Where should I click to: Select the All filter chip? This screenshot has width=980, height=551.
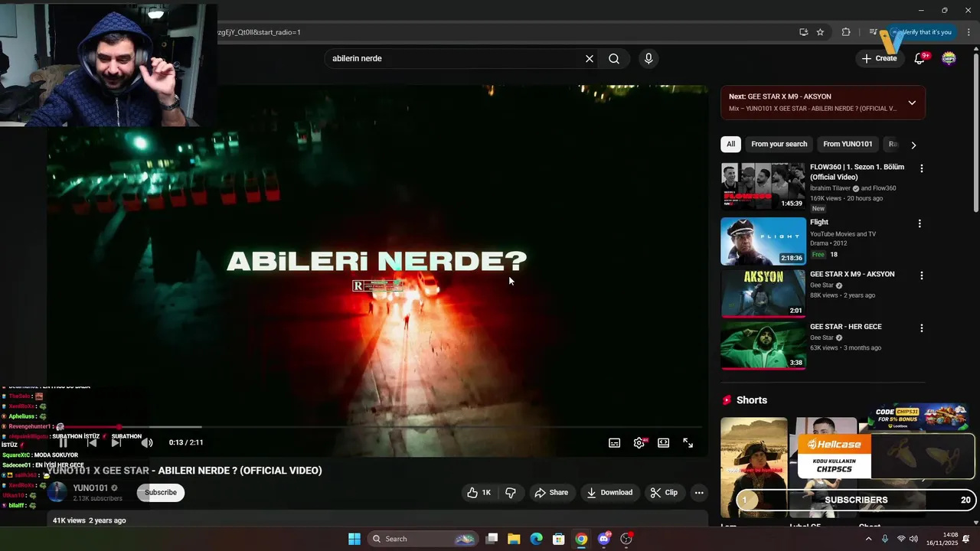tap(730, 144)
